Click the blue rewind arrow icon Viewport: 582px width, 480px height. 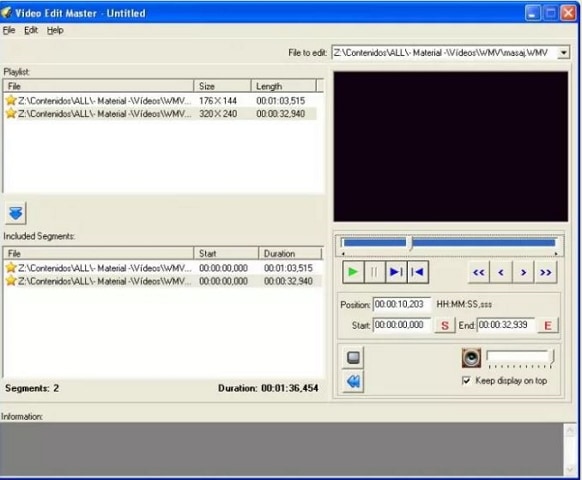[x=353, y=381]
